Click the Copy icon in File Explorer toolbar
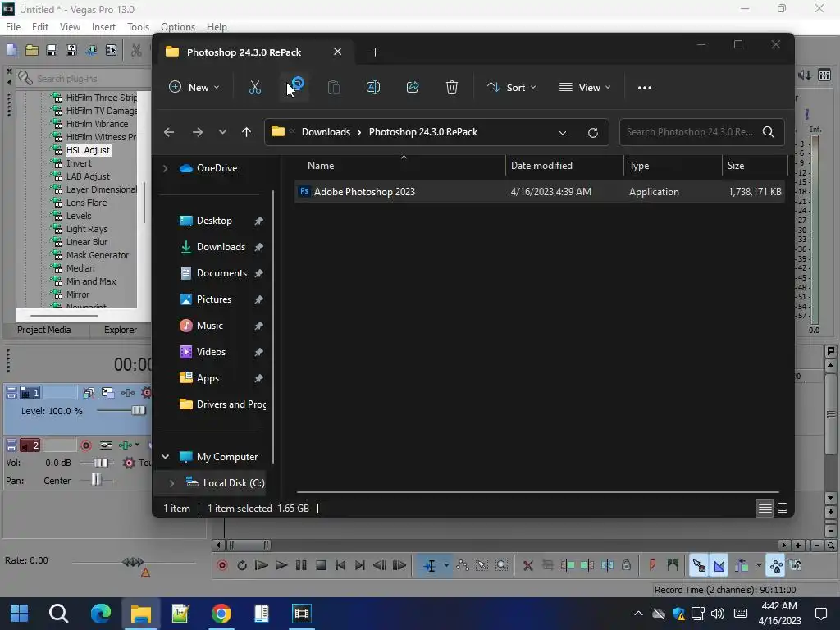 (295, 86)
